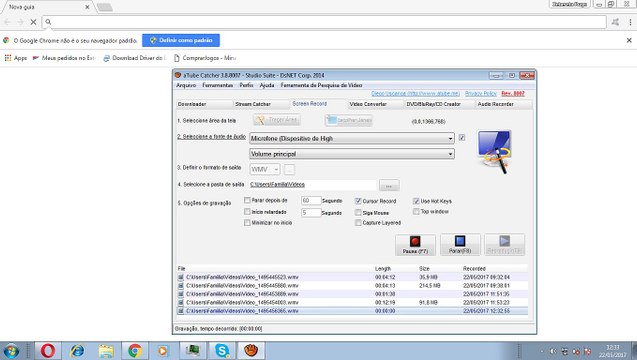637x360 pixels.
Task: Click the extension icon beside Chrome's menu
Action: coord(615,22)
